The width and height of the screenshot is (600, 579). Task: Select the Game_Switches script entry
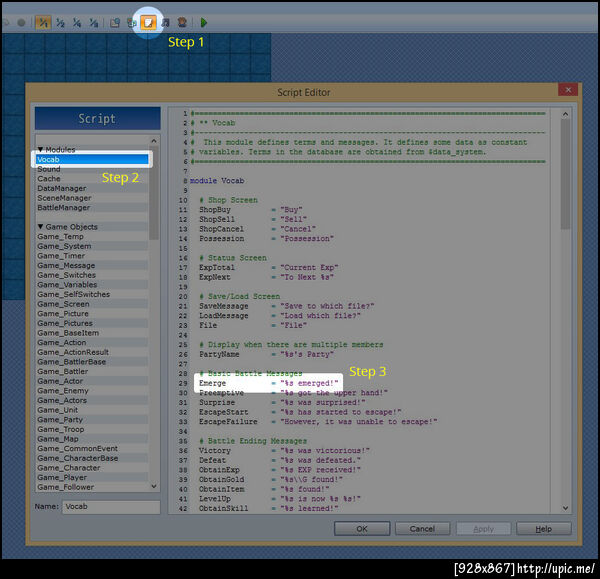click(x=92, y=275)
